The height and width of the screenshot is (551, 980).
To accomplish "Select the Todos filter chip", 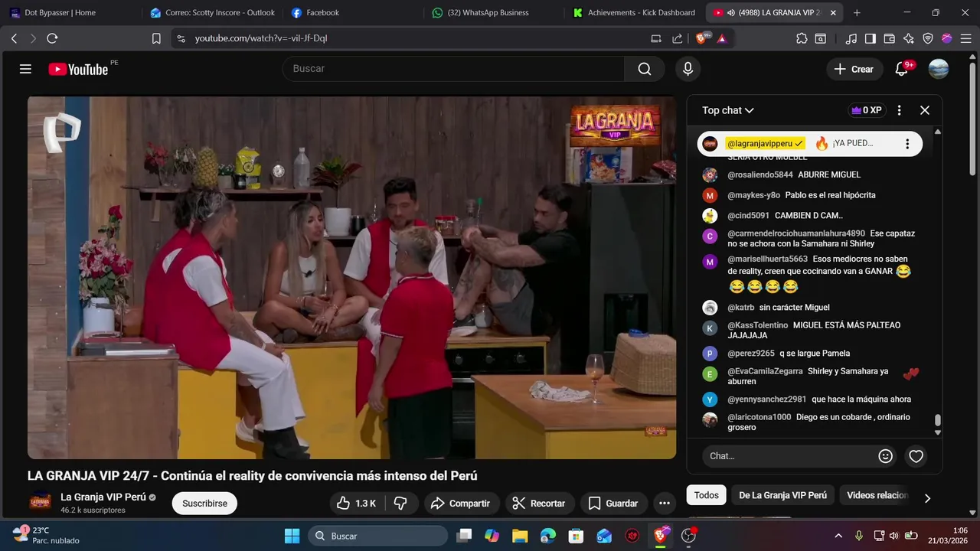I will click(706, 495).
